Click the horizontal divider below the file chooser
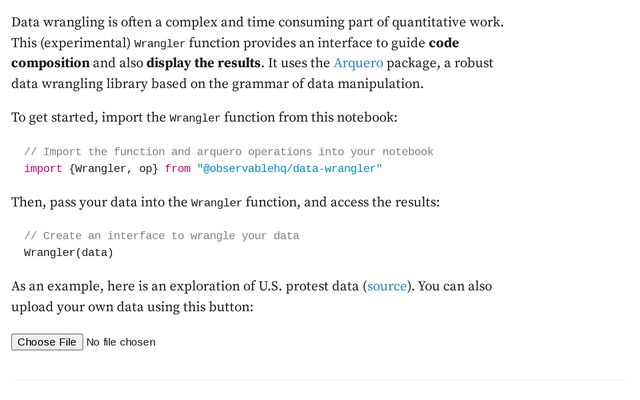Viewport: 640px width, 400px height. click(320, 379)
